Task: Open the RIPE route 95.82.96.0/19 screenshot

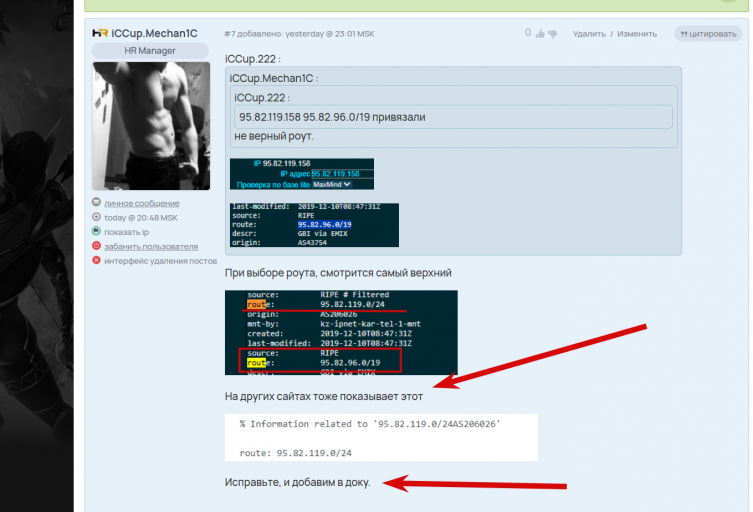Action: pyautogui.click(x=314, y=225)
